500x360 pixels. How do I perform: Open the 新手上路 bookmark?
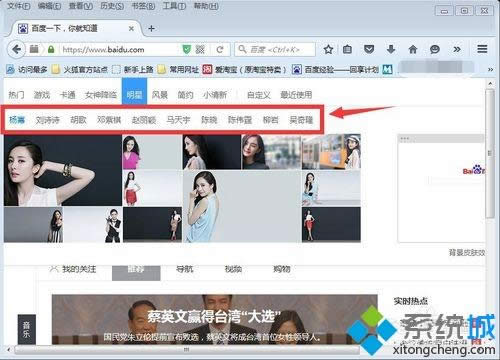pyautogui.click(x=132, y=70)
